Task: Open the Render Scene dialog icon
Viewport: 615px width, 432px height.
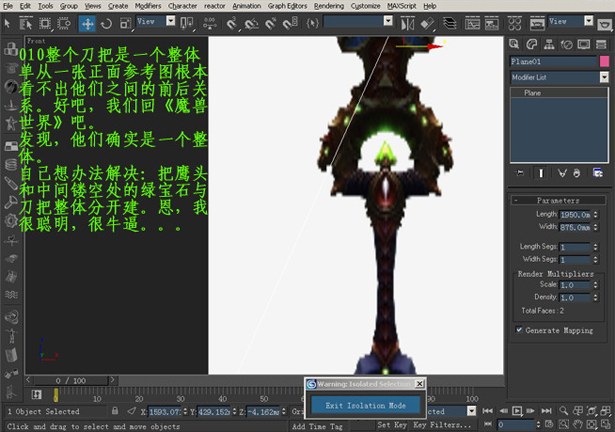Action: click(537, 24)
